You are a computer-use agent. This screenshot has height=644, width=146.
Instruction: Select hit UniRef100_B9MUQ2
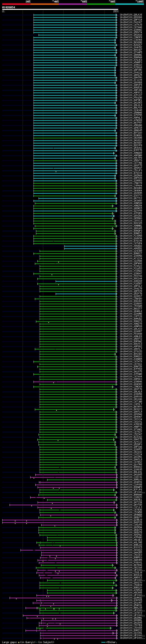(x=131, y=319)
